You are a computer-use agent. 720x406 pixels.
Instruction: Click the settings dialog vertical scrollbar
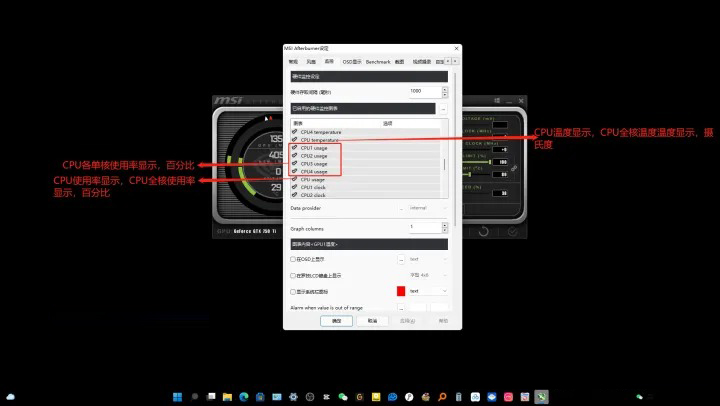(x=455, y=149)
